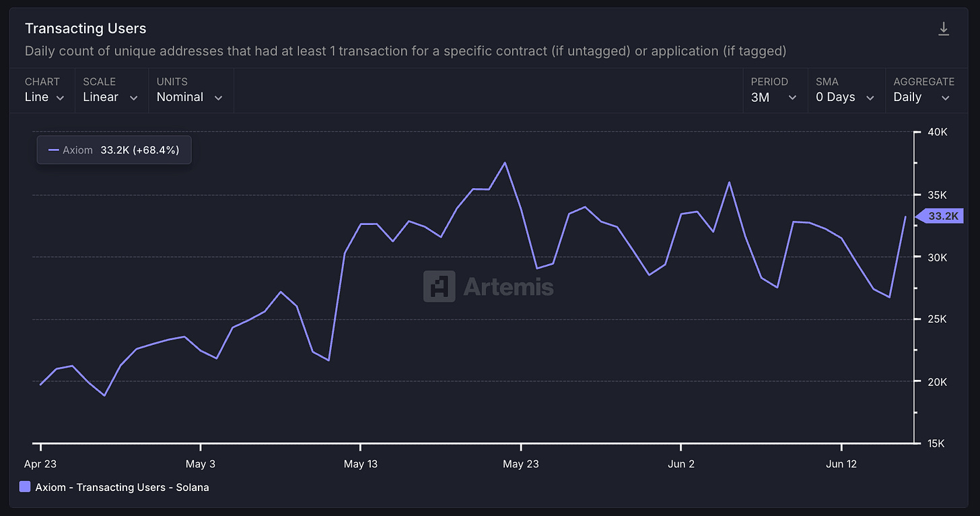
Task: Click the May 23 x-axis date label
Action: point(522,464)
